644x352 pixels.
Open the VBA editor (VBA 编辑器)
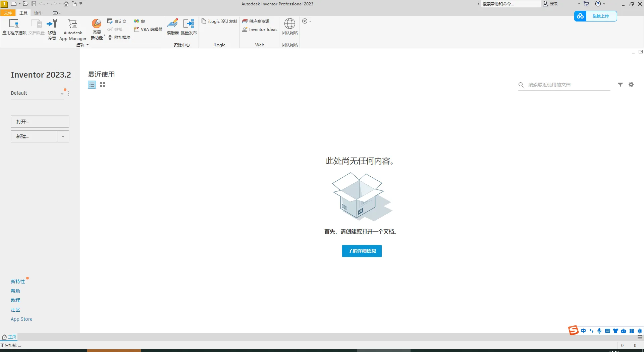(x=148, y=30)
